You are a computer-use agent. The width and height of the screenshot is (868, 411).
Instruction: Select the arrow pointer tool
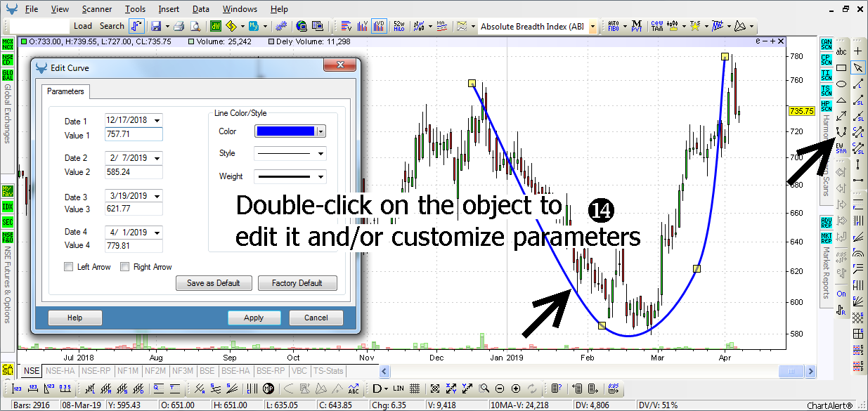tap(857, 67)
